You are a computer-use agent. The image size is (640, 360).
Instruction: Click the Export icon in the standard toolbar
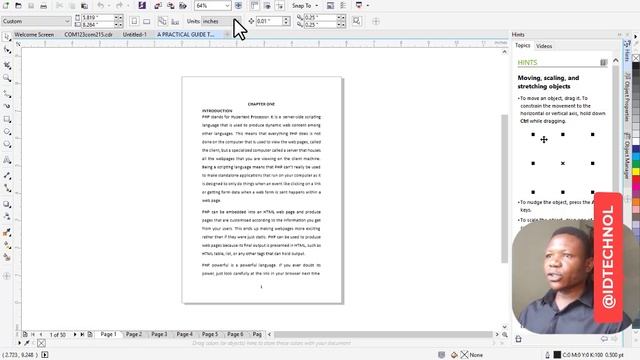click(x=171, y=6)
